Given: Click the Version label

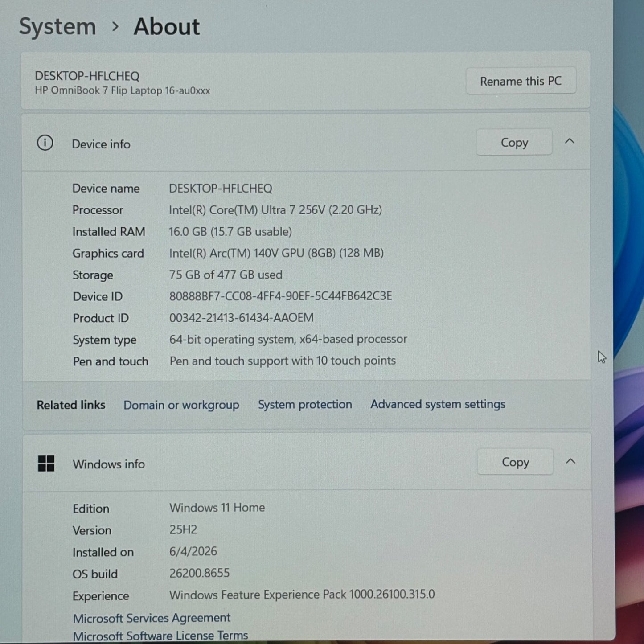Looking at the screenshot, I should [x=92, y=530].
